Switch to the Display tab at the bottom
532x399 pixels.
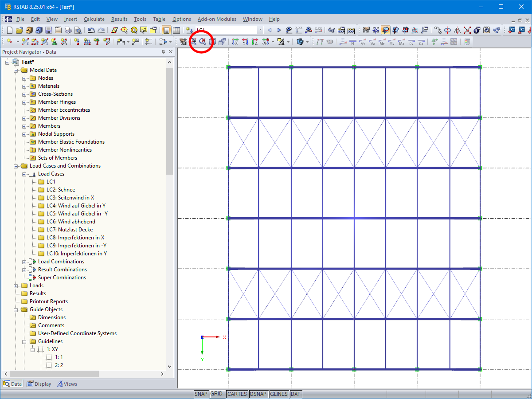[39, 383]
